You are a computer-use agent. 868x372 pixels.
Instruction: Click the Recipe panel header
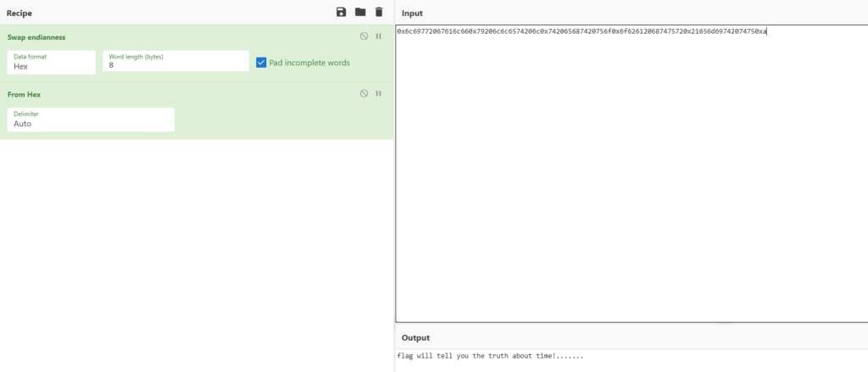(x=19, y=13)
